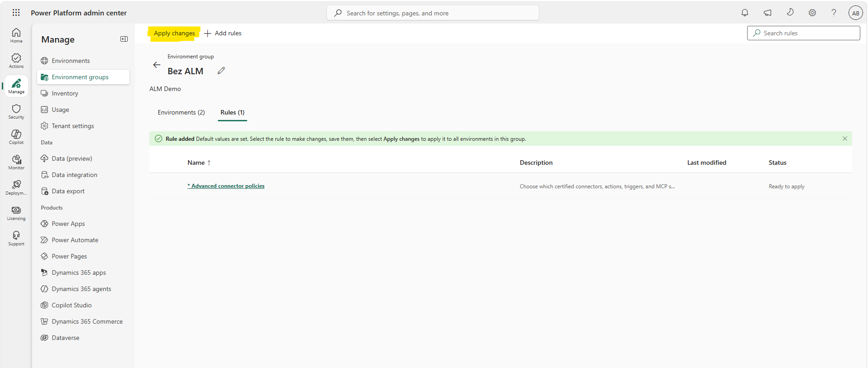This screenshot has height=368, width=868.
Task: Click Add rules
Action: pos(223,33)
